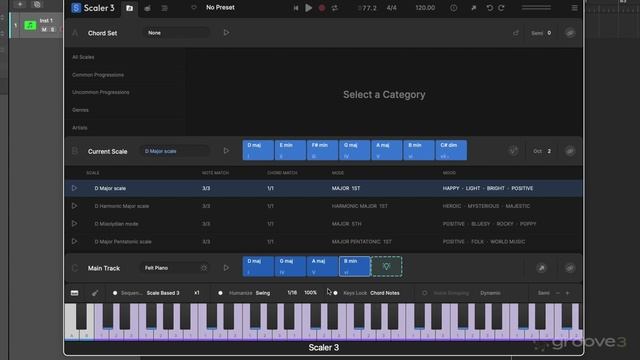640x360 pixels.
Task: Undo the last action with the undo arrow
Action: tap(489, 8)
